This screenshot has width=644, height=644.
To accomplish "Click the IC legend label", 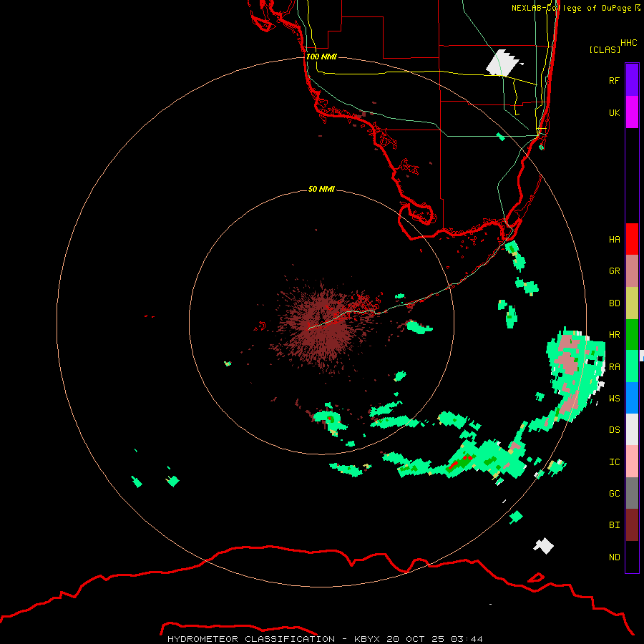I will tap(614, 462).
